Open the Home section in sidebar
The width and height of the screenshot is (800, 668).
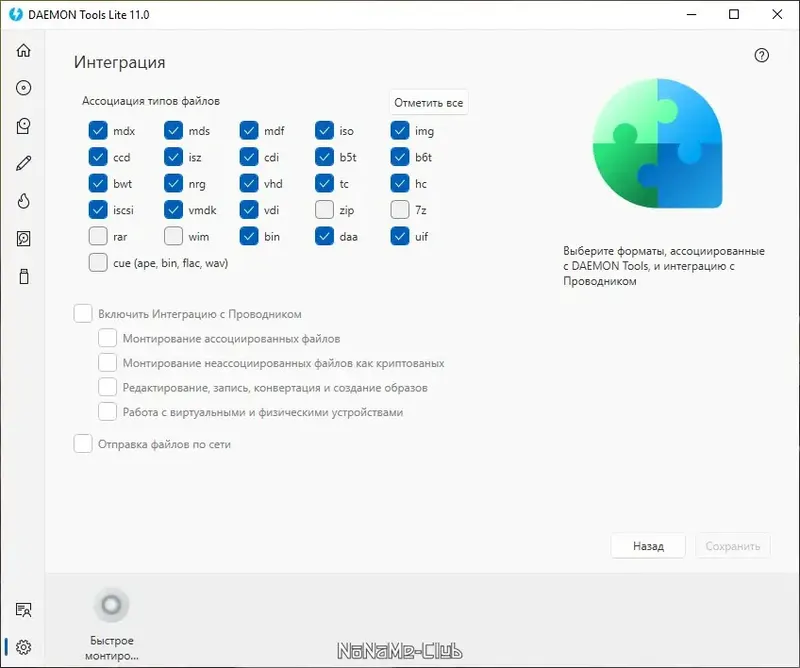click(23, 51)
